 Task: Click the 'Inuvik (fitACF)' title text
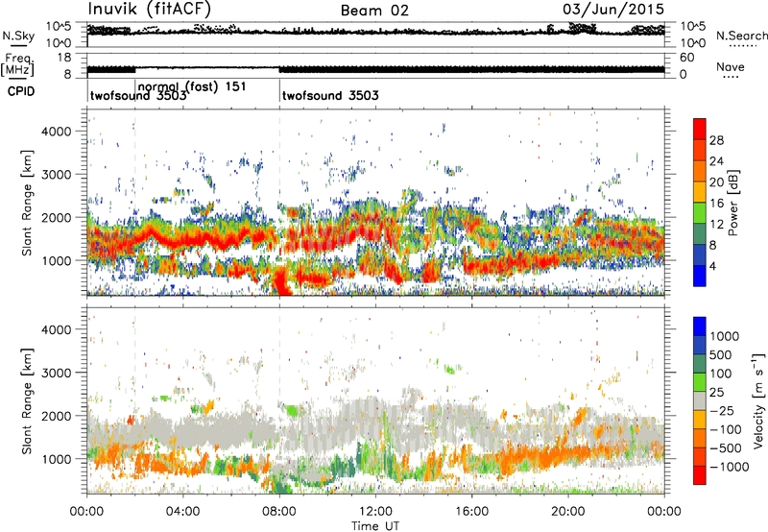[150, 10]
